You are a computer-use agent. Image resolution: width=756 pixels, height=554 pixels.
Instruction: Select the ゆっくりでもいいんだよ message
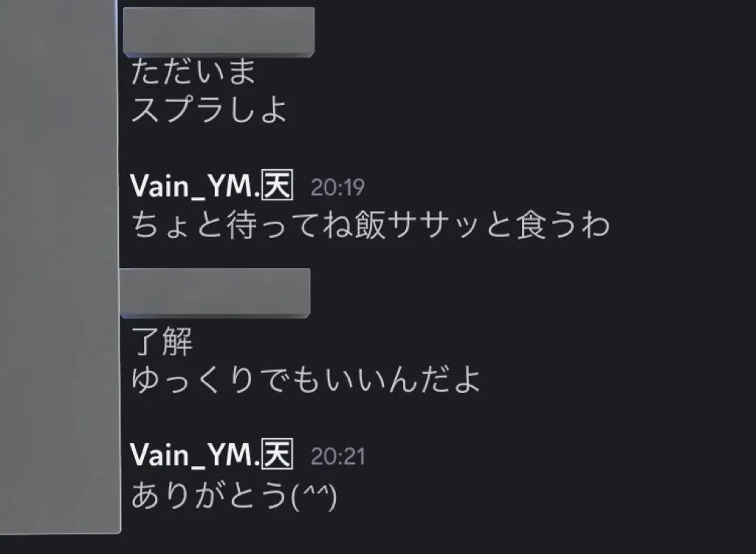(x=306, y=380)
